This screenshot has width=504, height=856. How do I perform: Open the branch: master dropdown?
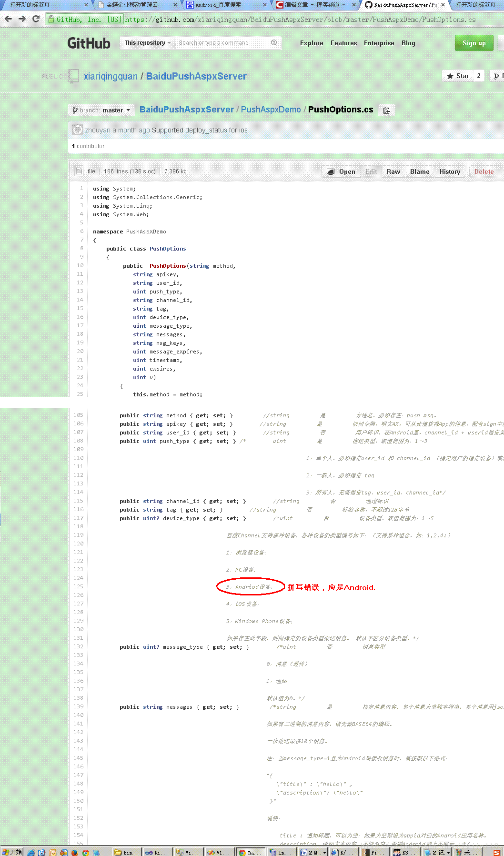coord(101,110)
